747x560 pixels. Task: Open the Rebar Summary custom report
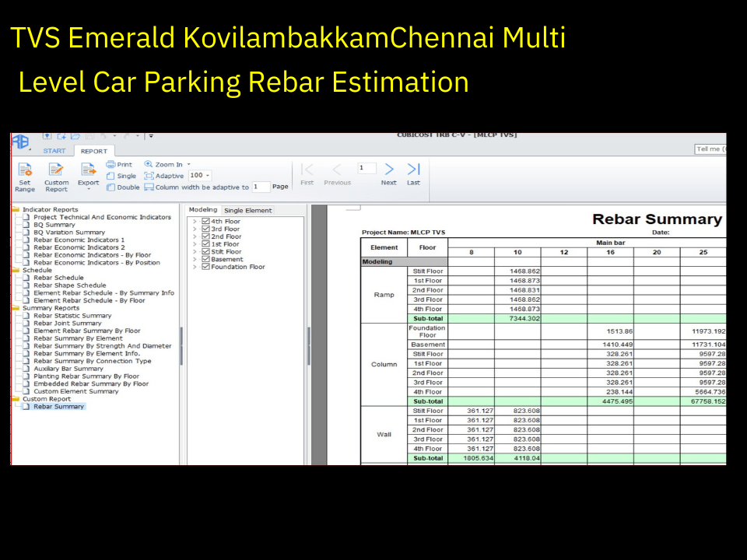58,406
